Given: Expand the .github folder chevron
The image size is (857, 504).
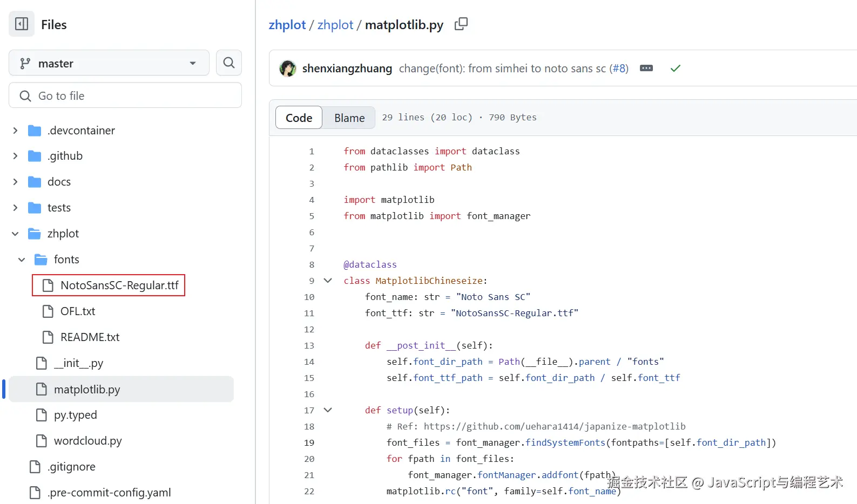Looking at the screenshot, I should click(x=15, y=156).
